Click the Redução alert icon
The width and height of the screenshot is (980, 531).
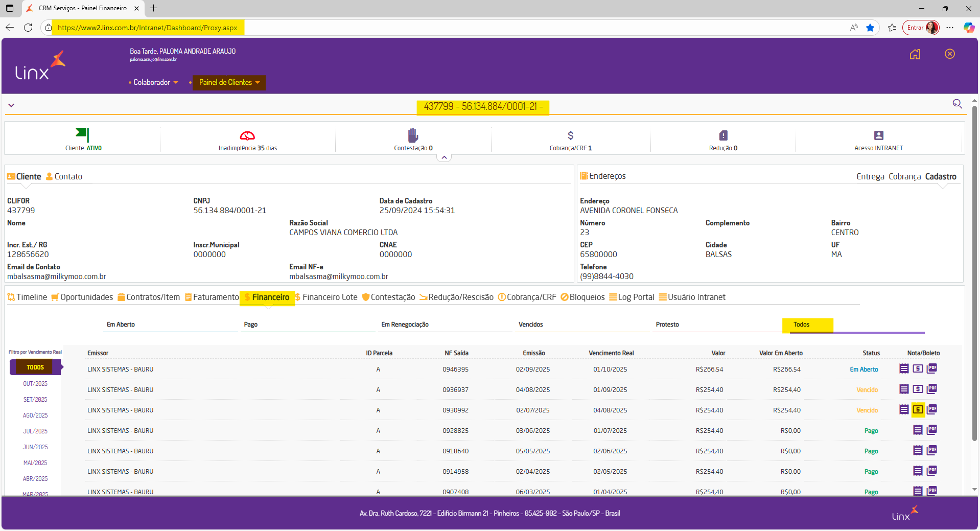click(x=723, y=135)
